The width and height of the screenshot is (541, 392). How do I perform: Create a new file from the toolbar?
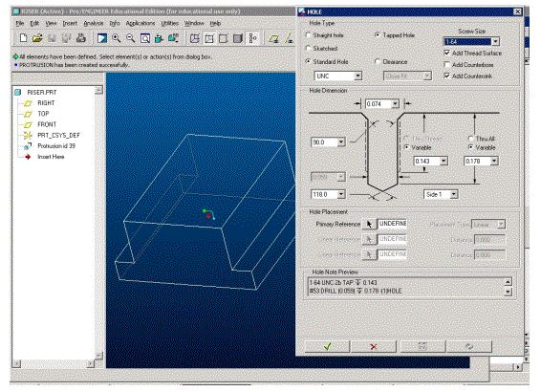[x=23, y=38]
